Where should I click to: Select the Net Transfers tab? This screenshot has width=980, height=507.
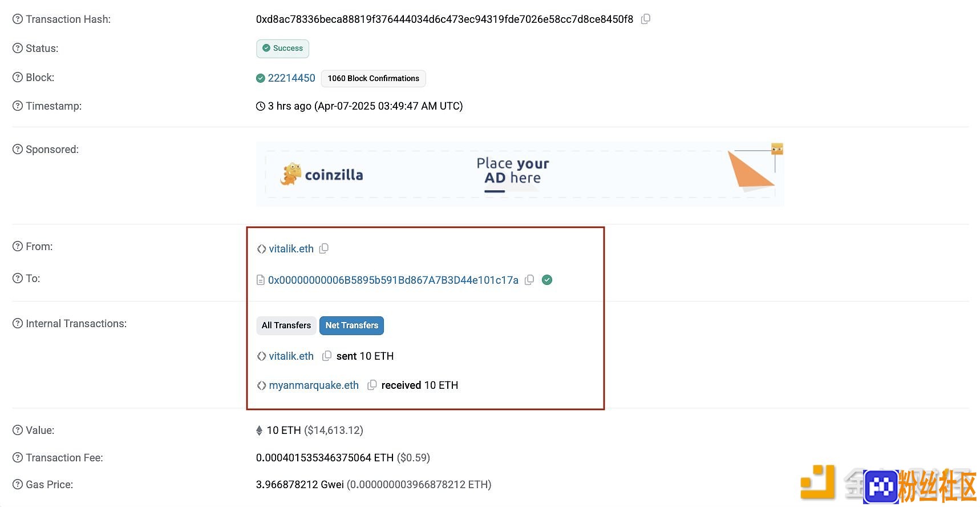tap(351, 325)
